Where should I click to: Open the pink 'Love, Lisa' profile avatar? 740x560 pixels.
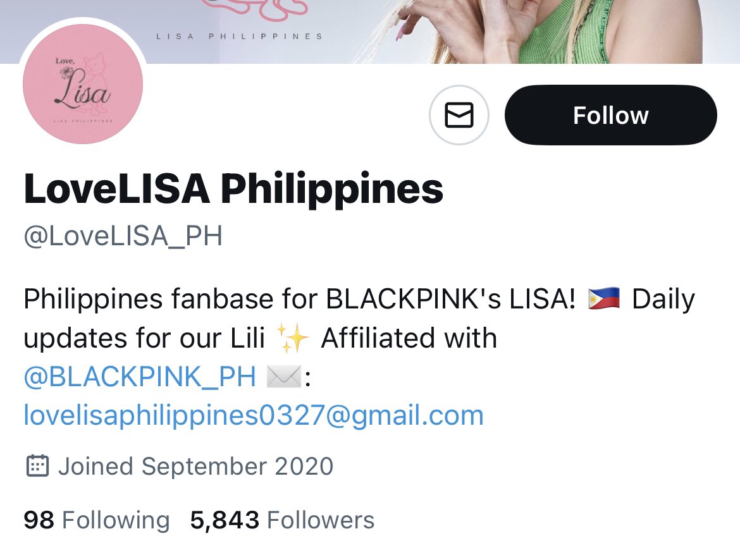[83, 84]
